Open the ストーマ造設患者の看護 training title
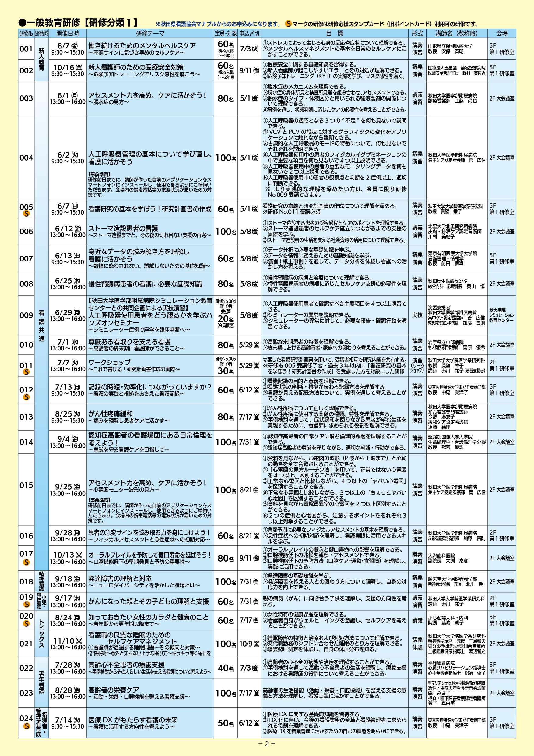 123,228
